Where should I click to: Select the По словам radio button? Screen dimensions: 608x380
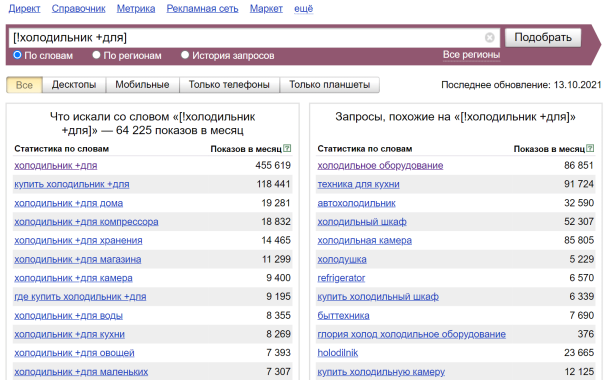click(x=17, y=55)
